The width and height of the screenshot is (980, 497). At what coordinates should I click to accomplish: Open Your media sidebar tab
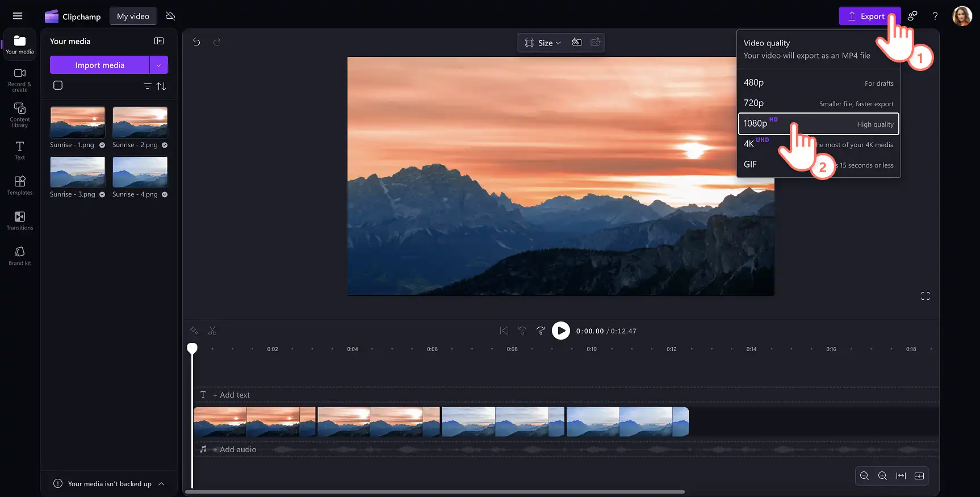pos(20,44)
